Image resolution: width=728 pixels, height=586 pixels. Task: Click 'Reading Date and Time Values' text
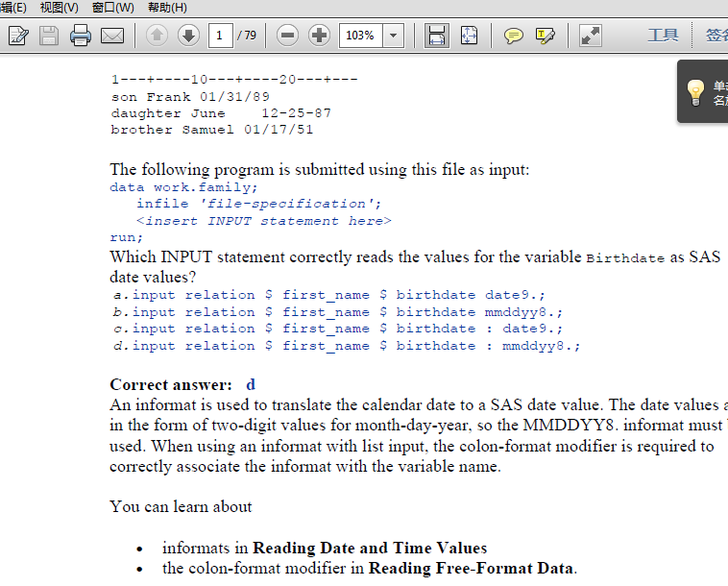[370, 548]
